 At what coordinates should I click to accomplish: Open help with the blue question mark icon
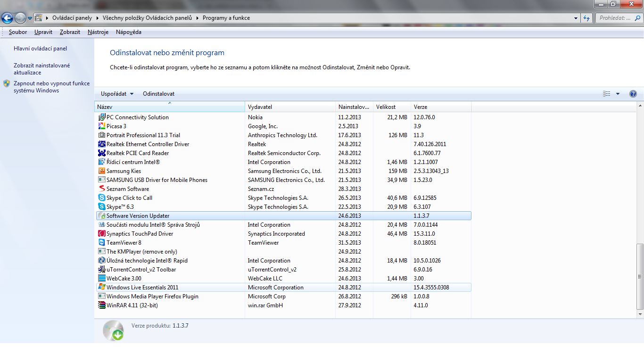(x=633, y=94)
